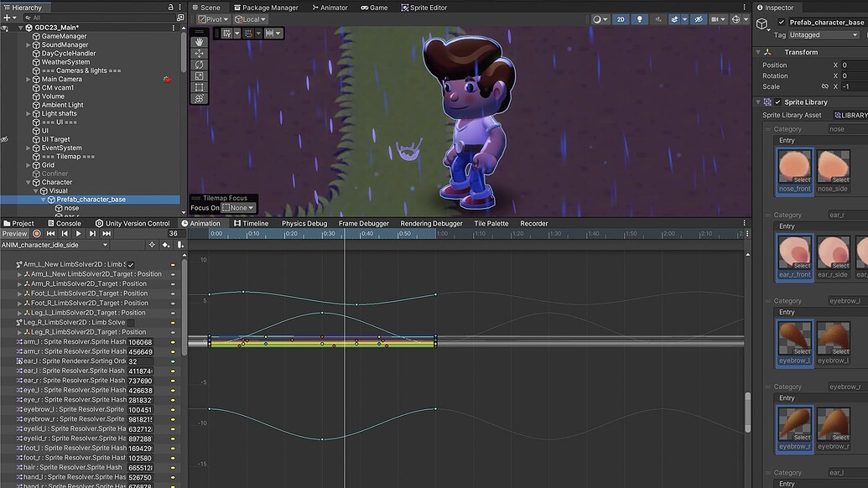Toggle 2D mode in the Scene view

click(619, 18)
